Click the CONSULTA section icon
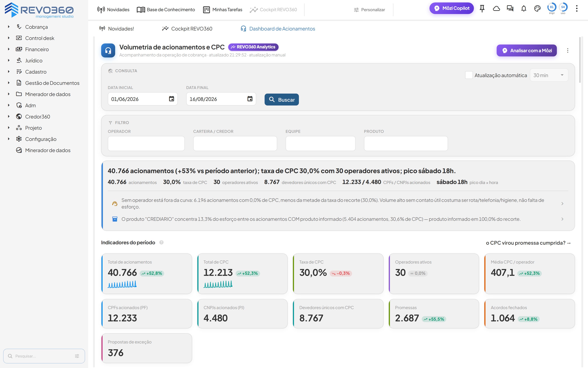The height and width of the screenshot is (368, 588). [110, 71]
